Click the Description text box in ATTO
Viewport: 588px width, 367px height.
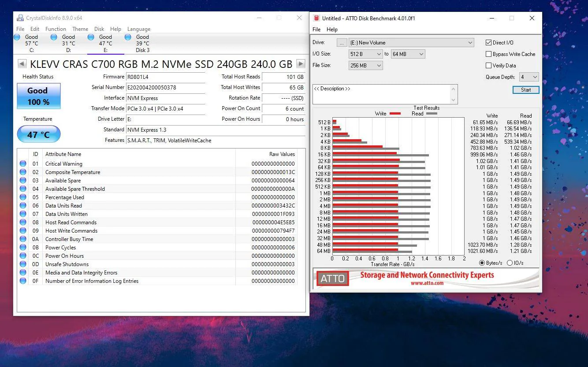[385, 94]
